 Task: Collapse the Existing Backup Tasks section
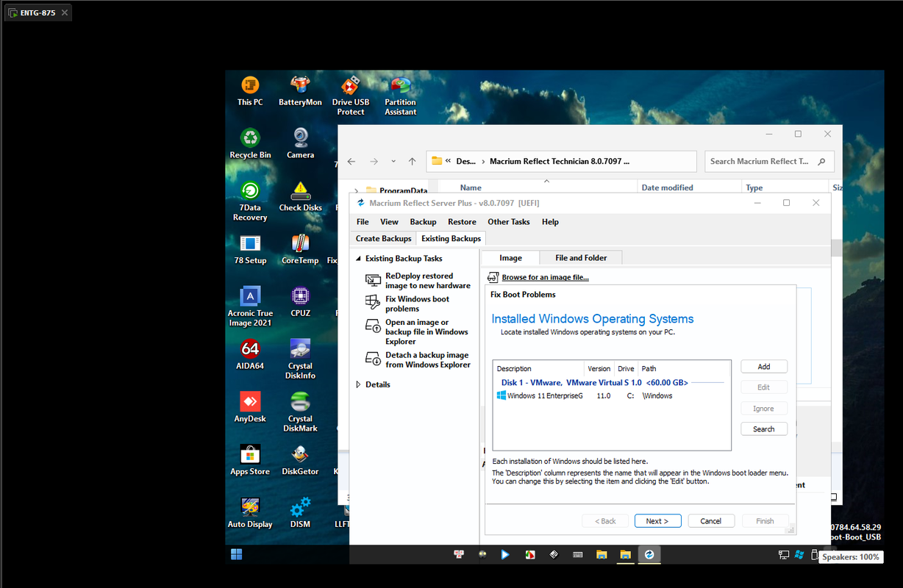359,259
